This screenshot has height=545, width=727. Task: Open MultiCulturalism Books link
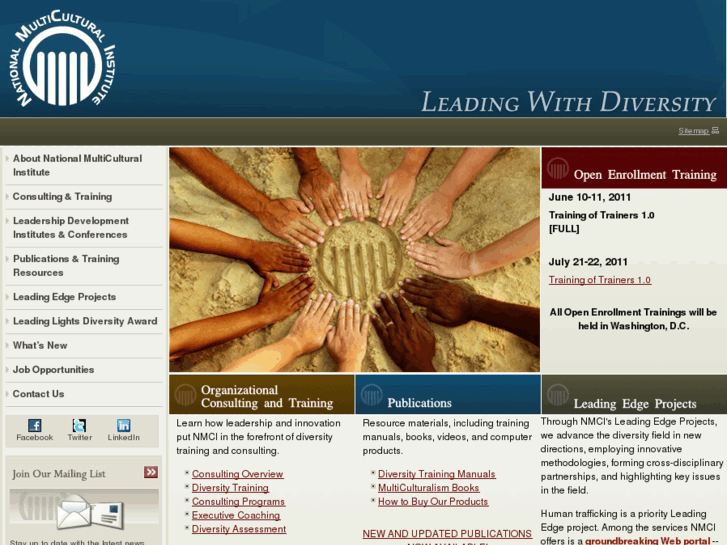click(428, 488)
